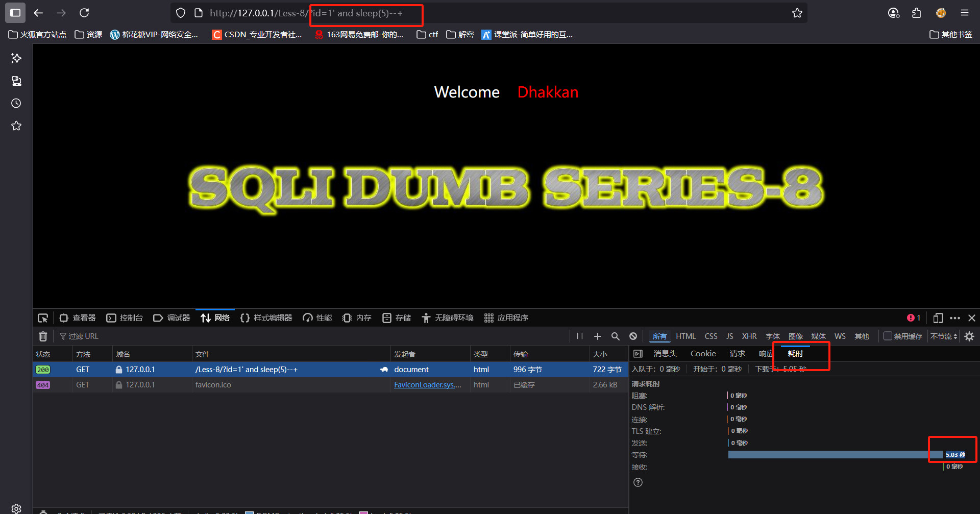980x514 pixels.
Task: Expand the 其他书签 bookmarks menu
Action: pos(950,34)
